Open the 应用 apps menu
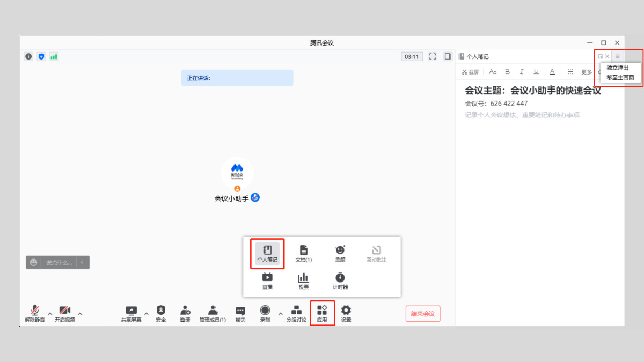The image size is (644, 362). [322, 314]
